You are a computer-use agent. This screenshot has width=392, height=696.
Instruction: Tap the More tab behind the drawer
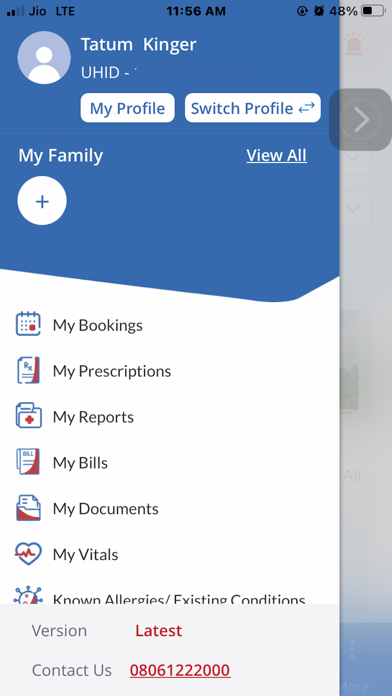[x=354, y=687]
